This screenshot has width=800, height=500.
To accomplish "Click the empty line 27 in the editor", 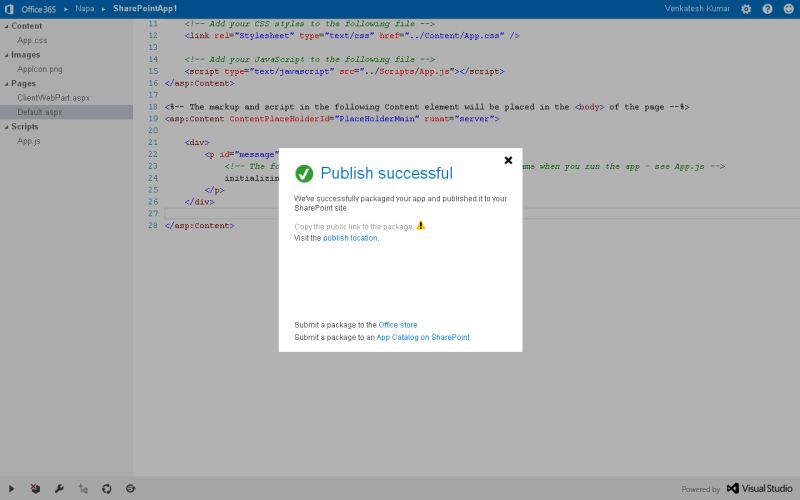I will point(480,213).
